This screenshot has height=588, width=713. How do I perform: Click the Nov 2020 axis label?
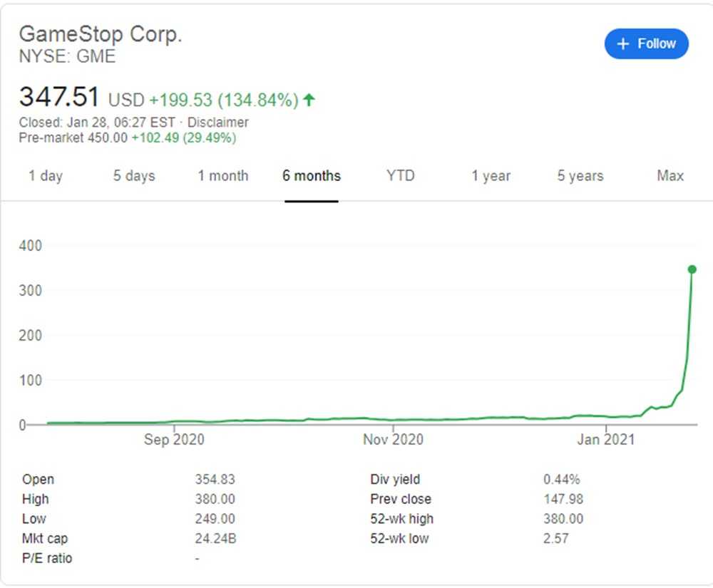point(393,440)
